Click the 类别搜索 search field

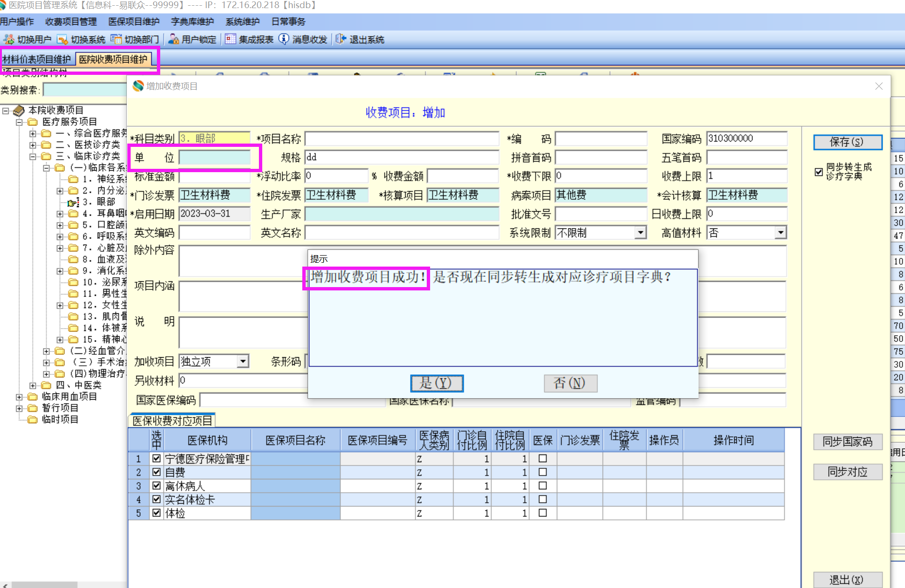(84, 90)
